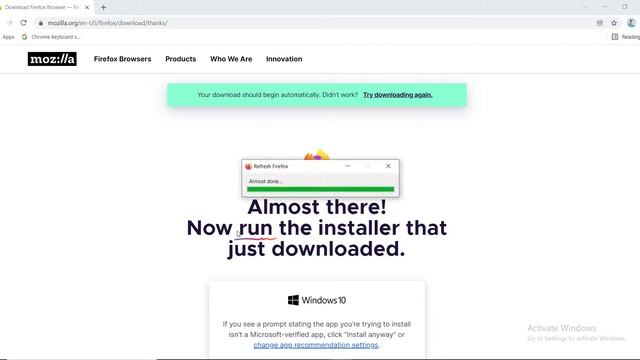Viewport: 640px width, 360px height.
Task: Click the tab search chevron in Chrome title bar
Action: tap(584, 7)
